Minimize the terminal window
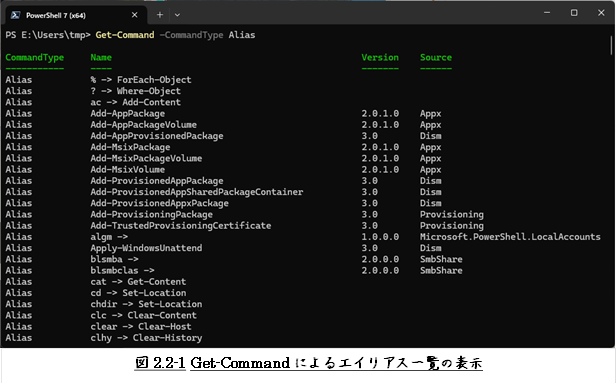616x384 pixels. 546,13
